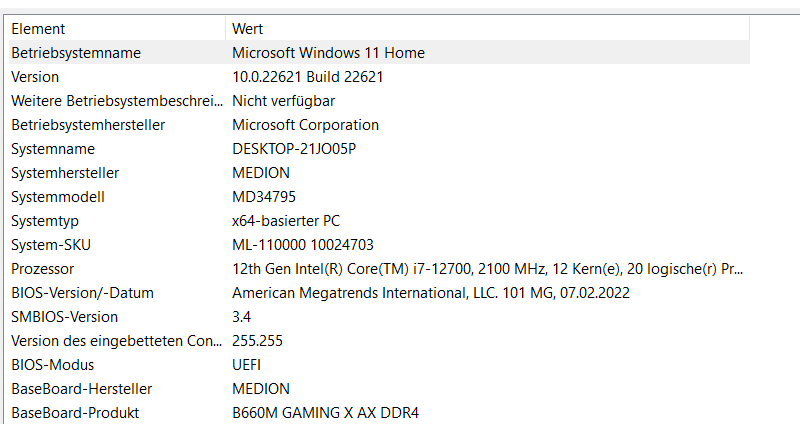Select the BaseBoard-Produkt entry
Viewport: 800px width, 424px height.
coord(75,413)
